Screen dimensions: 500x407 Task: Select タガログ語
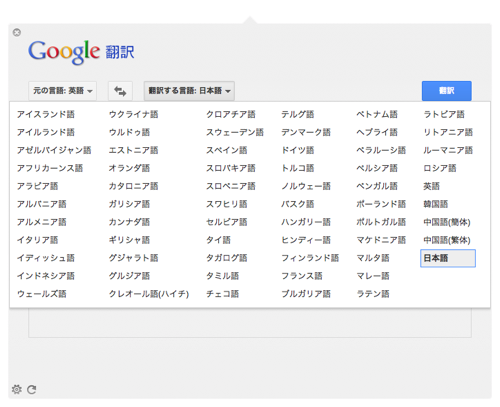227,258
